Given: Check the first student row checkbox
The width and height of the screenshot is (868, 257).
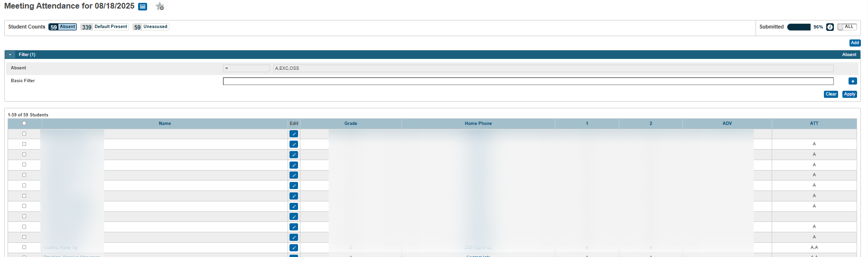Looking at the screenshot, I should click(x=24, y=134).
